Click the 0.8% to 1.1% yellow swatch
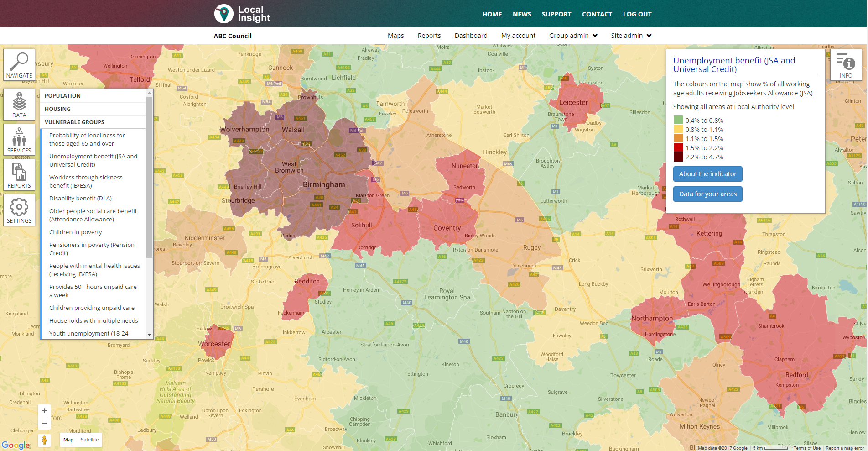 coord(678,130)
